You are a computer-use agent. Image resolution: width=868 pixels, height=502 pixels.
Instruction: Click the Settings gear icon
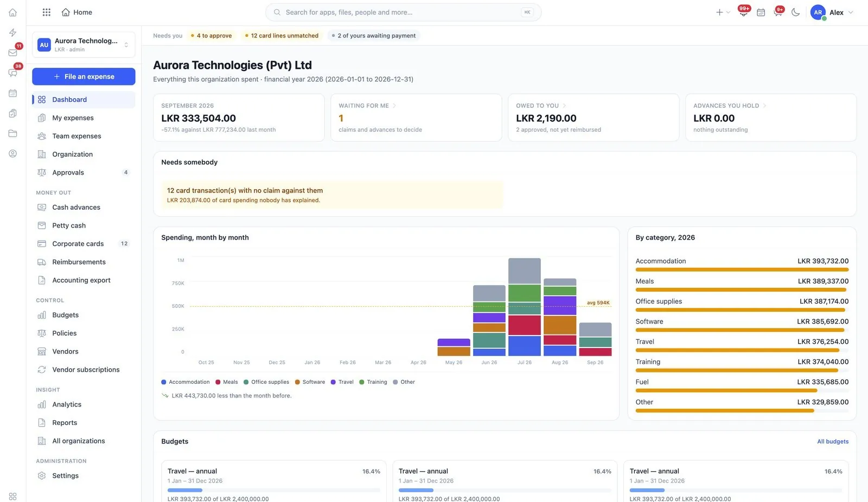pos(42,475)
